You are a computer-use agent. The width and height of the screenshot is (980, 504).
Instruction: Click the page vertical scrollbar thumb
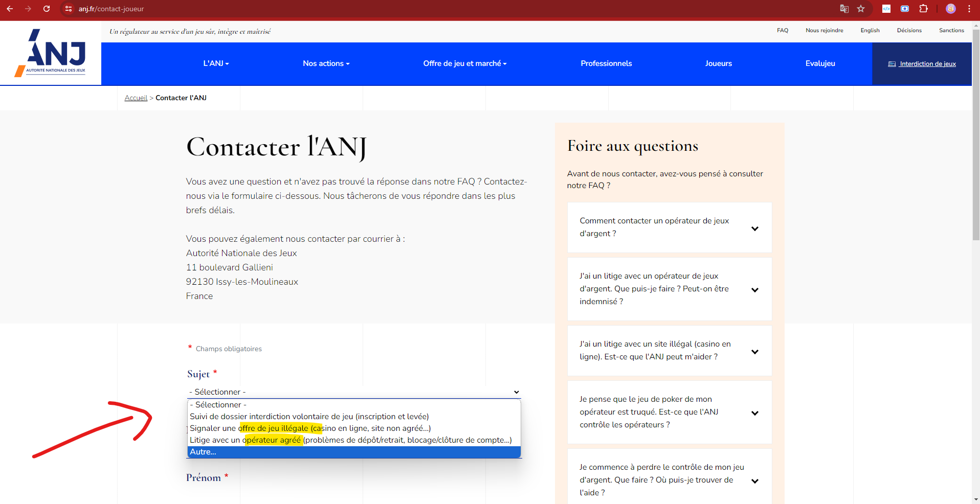click(x=976, y=135)
